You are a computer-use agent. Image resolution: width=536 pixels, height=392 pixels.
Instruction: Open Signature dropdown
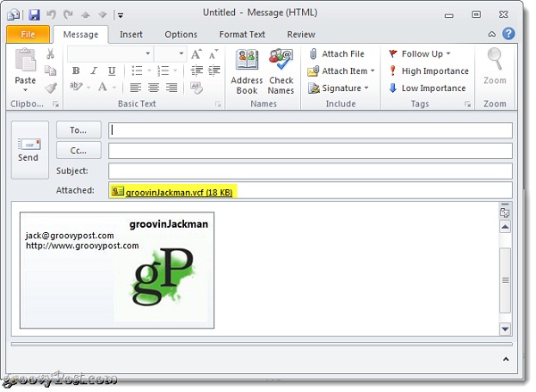338,88
